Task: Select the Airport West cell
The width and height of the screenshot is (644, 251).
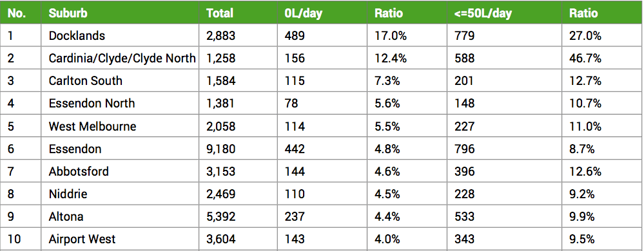Action: [82, 239]
